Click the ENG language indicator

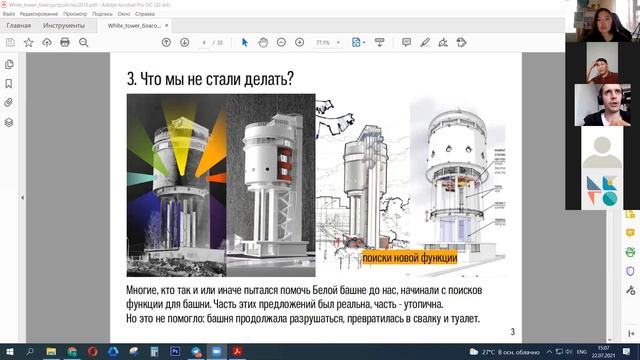pyautogui.click(x=581, y=351)
